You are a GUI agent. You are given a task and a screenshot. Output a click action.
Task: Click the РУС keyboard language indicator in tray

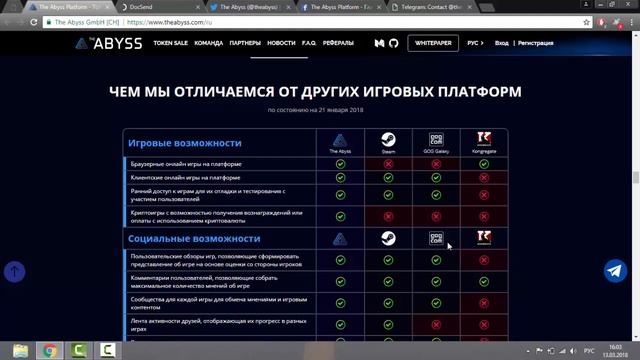click(x=589, y=351)
